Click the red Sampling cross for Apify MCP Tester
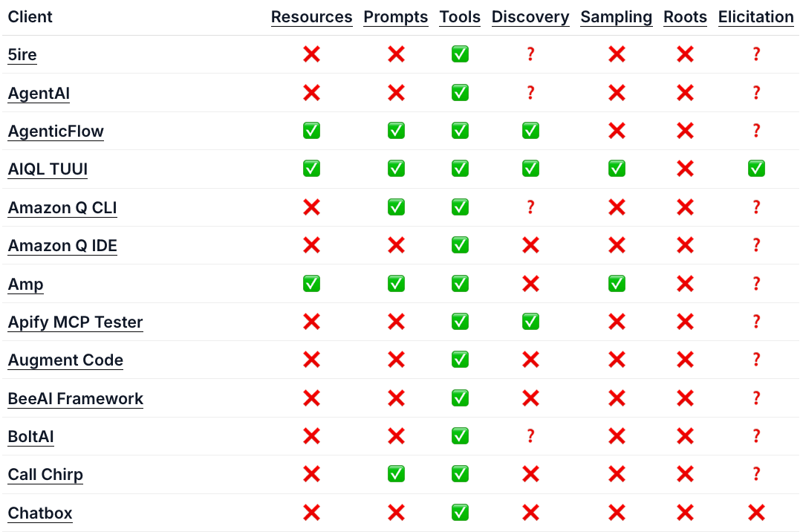This screenshot has width=803, height=532. (x=617, y=322)
